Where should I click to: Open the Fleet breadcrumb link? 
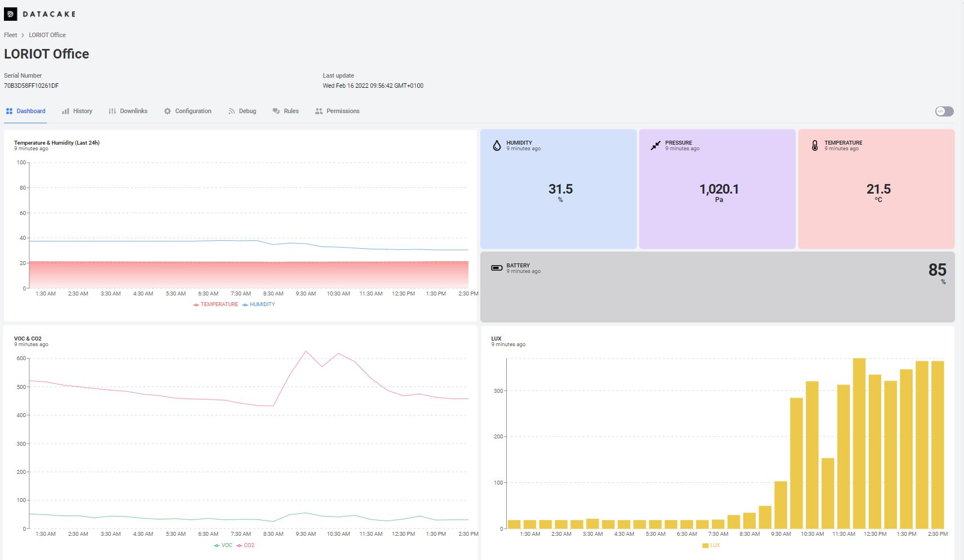11,35
